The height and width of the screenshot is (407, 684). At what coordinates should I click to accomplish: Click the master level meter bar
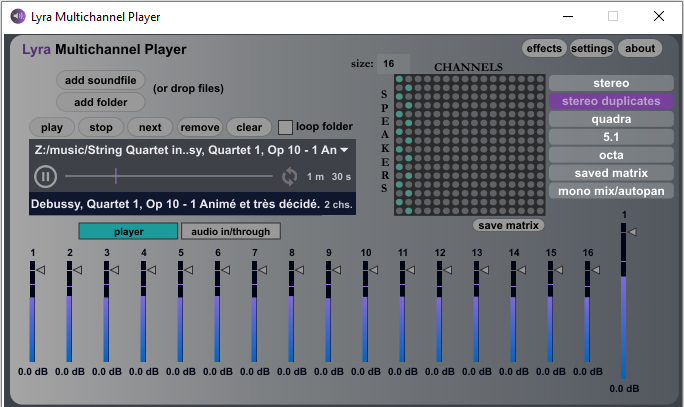[623, 301]
